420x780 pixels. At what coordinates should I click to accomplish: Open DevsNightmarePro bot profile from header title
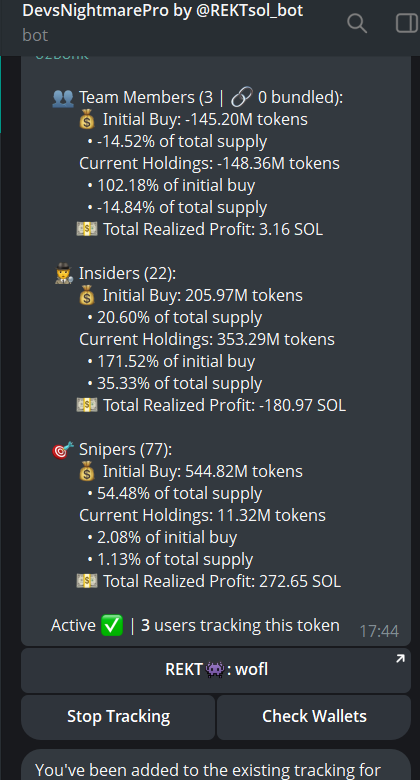(163, 10)
